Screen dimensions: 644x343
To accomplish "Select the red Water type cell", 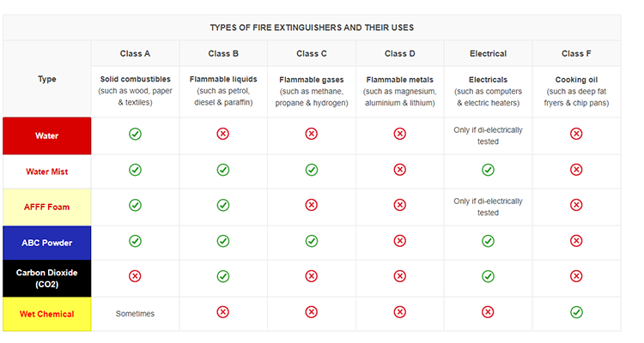I will [47, 135].
